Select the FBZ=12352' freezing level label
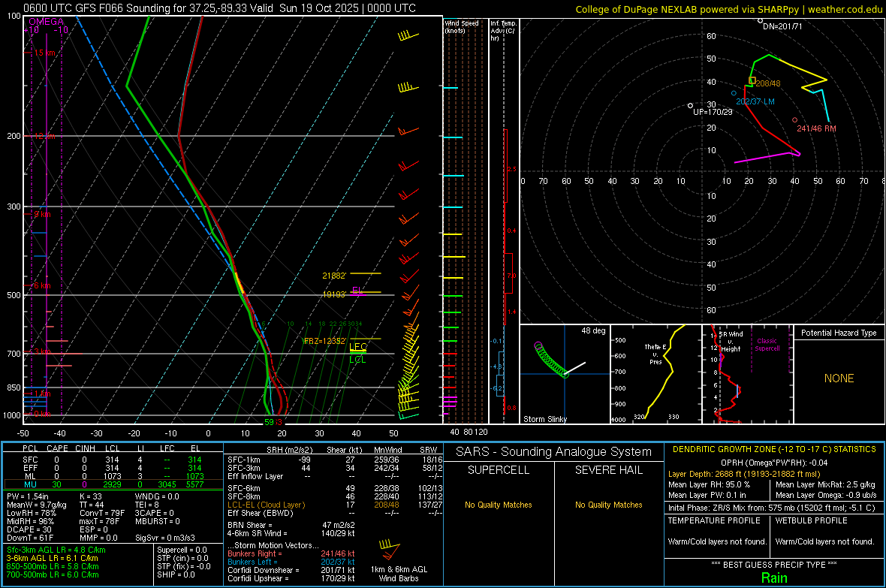 click(x=325, y=341)
